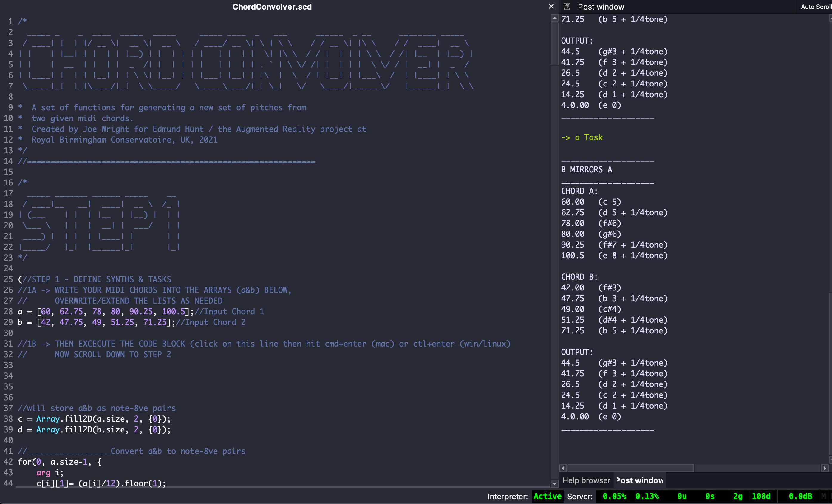The height and width of the screenshot is (504, 832).
Task: Click '78.00 (f#6)' in Post window
Action: pyautogui.click(x=591, y=223)
